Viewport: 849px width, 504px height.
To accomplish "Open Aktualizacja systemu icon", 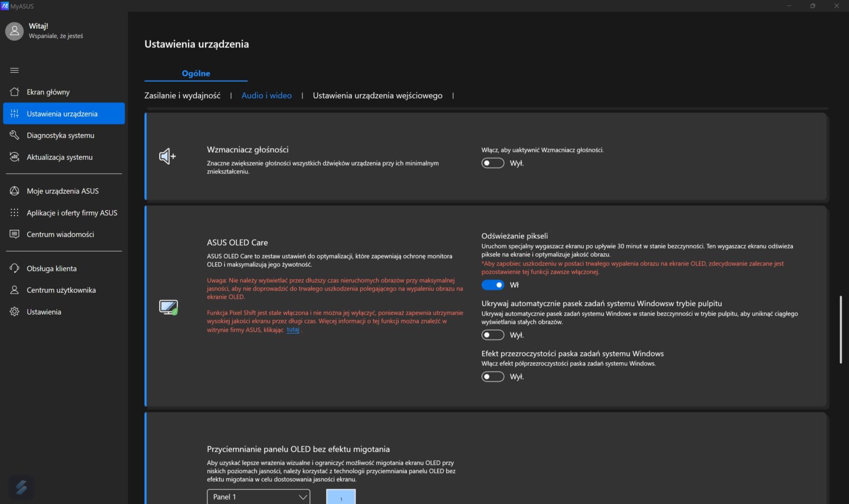I will tap(14, 157).
